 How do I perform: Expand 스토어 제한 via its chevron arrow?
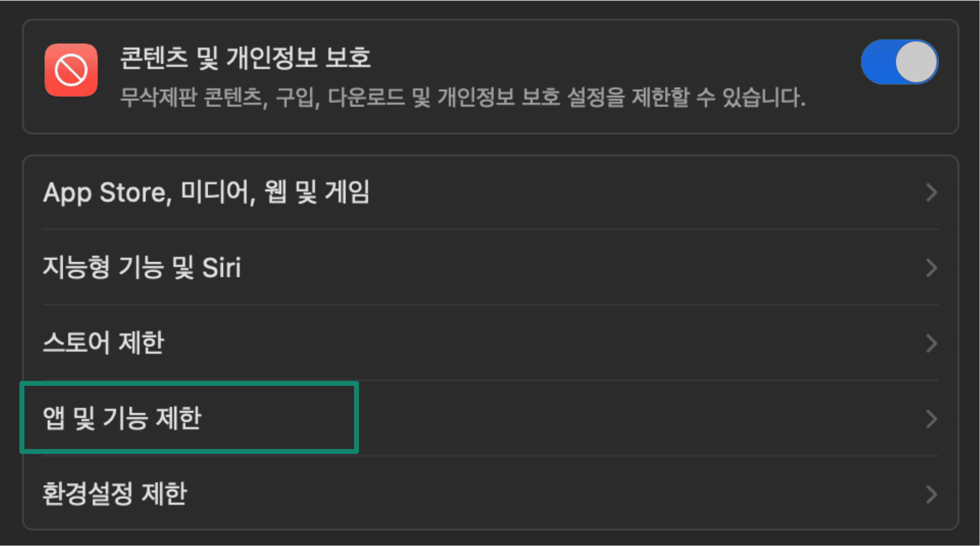tap(932, 343)
